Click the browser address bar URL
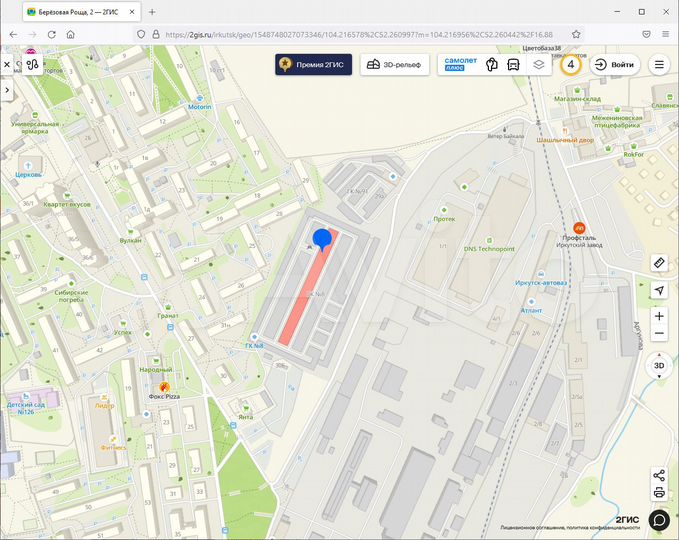 pos(359,35)
